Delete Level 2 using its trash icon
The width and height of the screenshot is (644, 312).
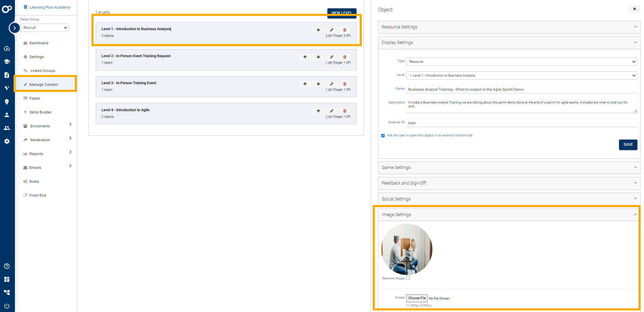pyautogui.click(x=345, y=57)
